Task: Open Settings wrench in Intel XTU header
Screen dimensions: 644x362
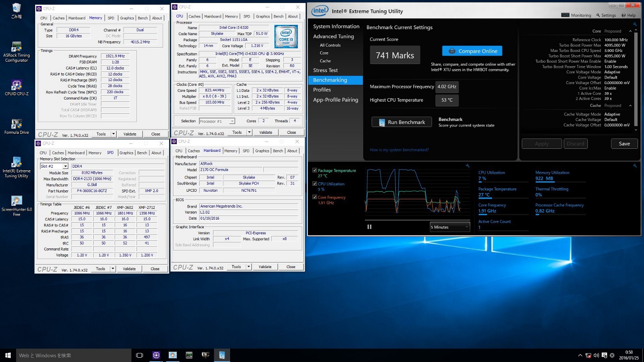Action: click(x=606, y=15)
